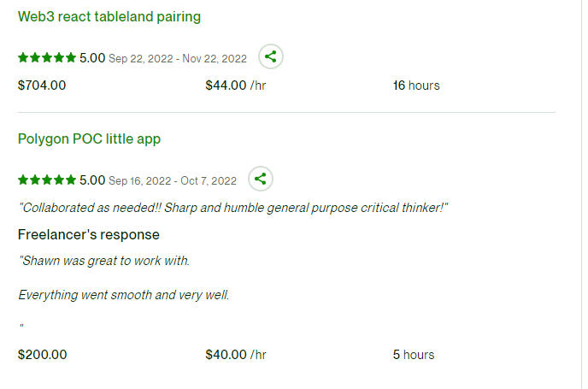
Task: Click the $44.00 /hr hourly rate
Action: [236, 85]
